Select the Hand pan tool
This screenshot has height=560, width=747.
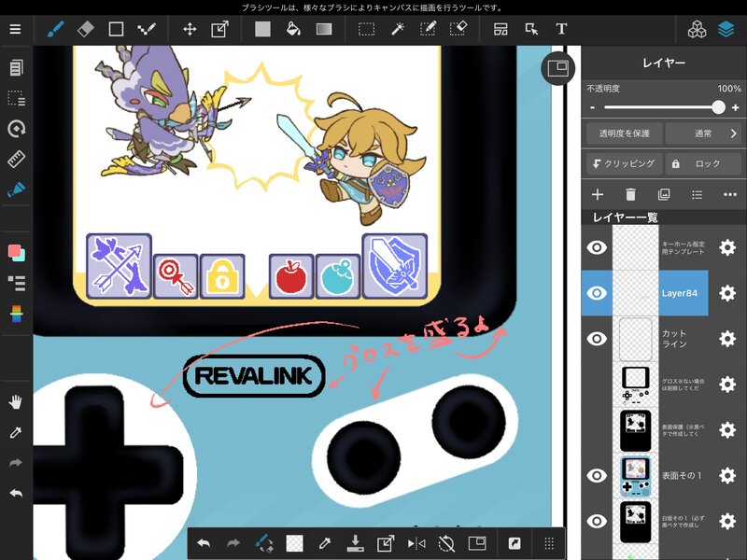point(16,402)
